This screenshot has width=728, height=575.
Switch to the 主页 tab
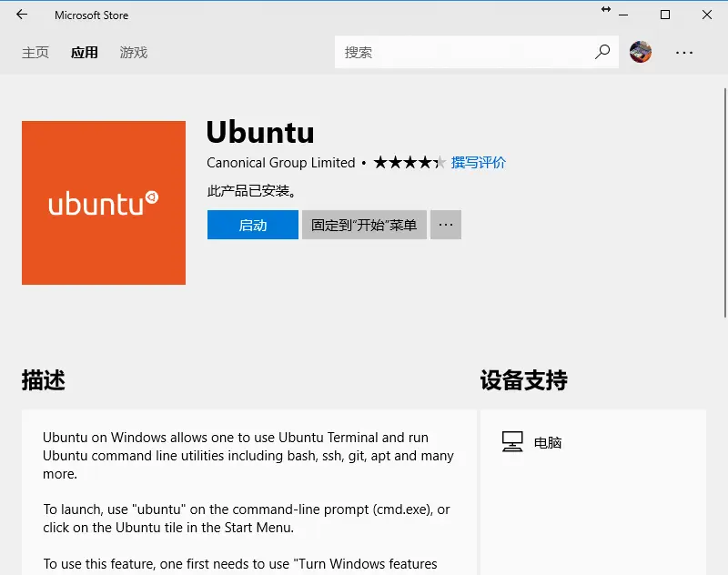coord(35,53)
